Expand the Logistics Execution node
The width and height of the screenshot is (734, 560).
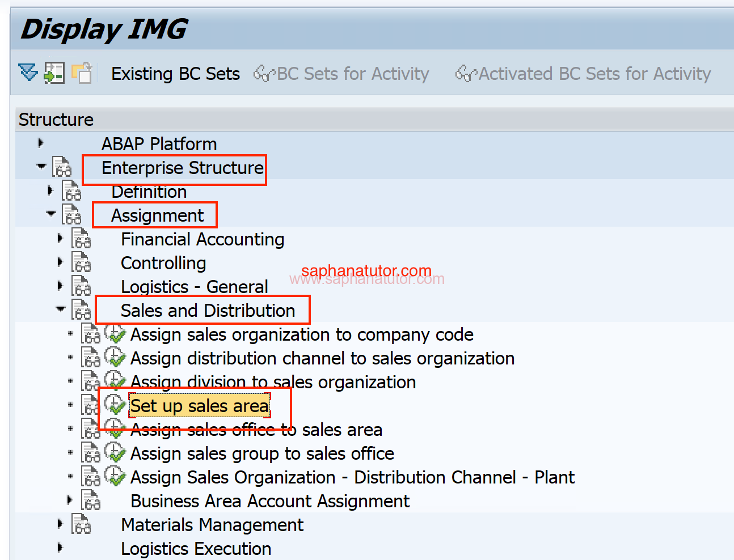click(x=60, y=548)
